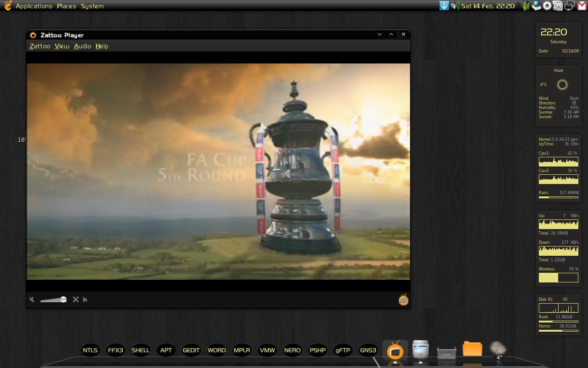
Task: Launch FFX3 from the dock
Action: 116,350
